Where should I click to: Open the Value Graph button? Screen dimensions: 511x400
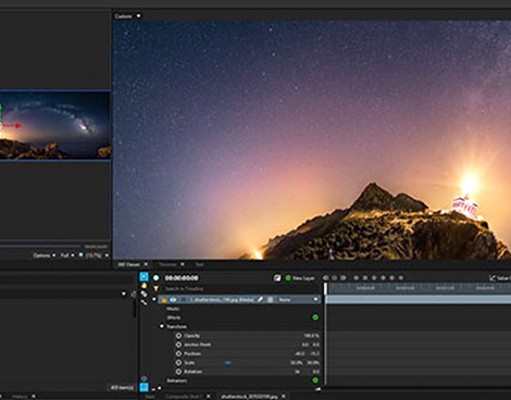coord(500,278)
